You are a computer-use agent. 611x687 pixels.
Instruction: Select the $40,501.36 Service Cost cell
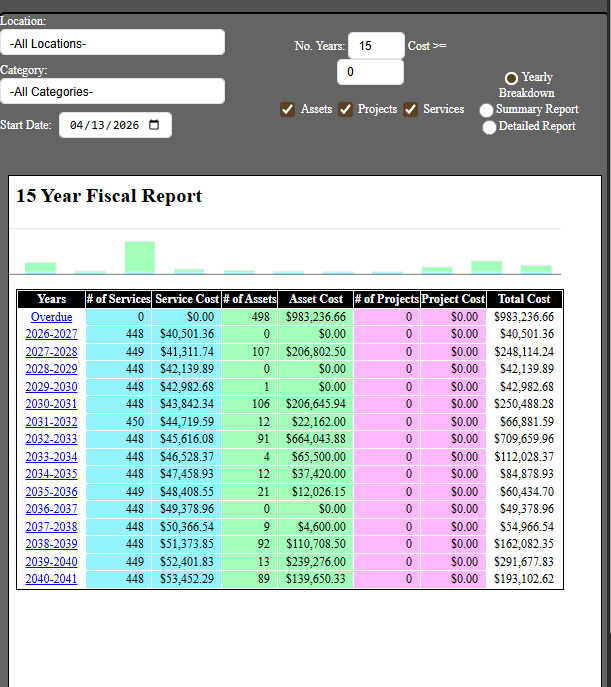(x=187, y=334)
